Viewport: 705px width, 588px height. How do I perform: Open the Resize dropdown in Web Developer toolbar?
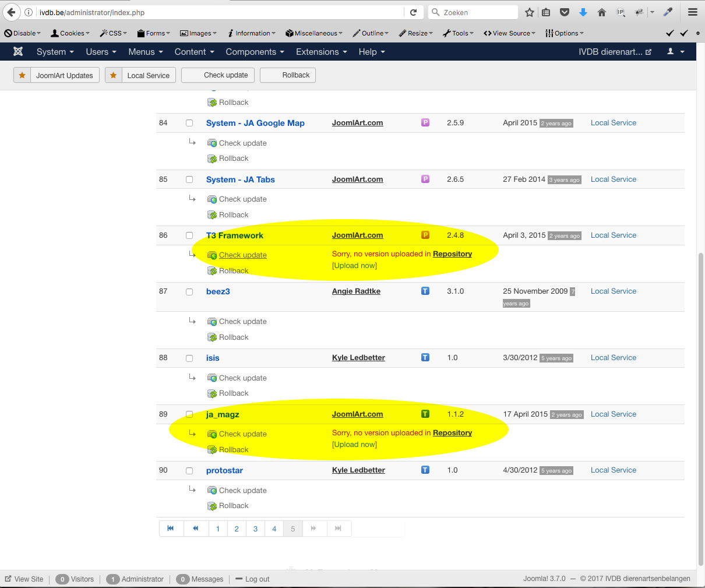[x=415, y=33]
